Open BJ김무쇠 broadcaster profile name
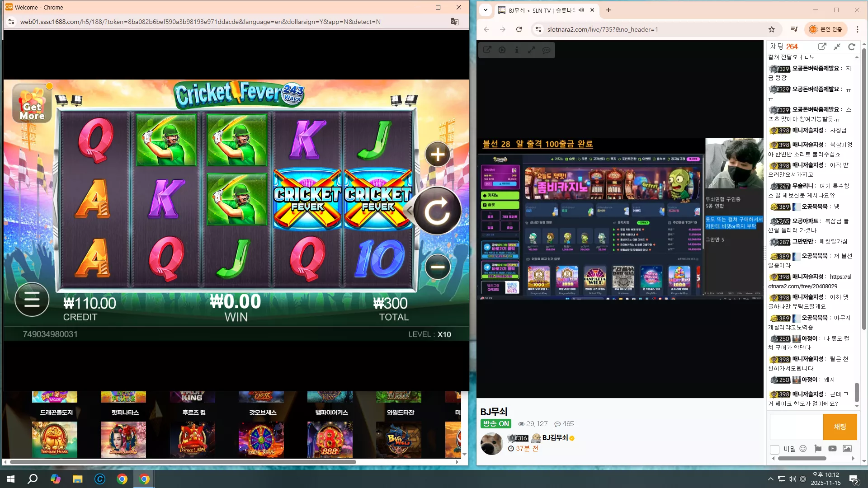868x488 pixels. 555,438
